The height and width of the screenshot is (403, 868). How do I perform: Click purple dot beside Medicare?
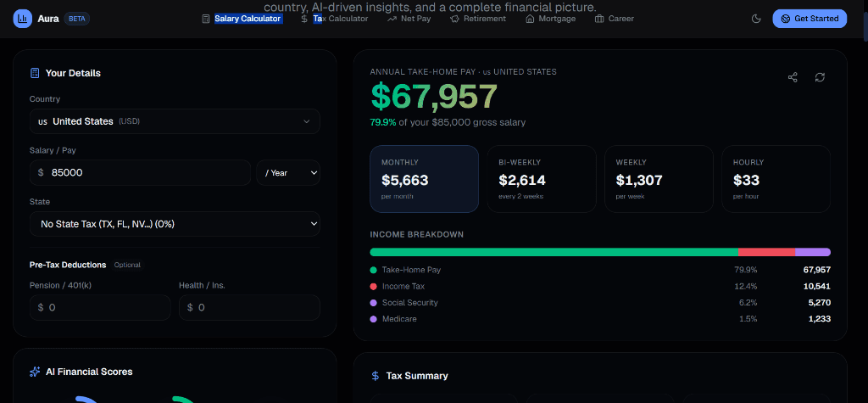tap(373, 319)
